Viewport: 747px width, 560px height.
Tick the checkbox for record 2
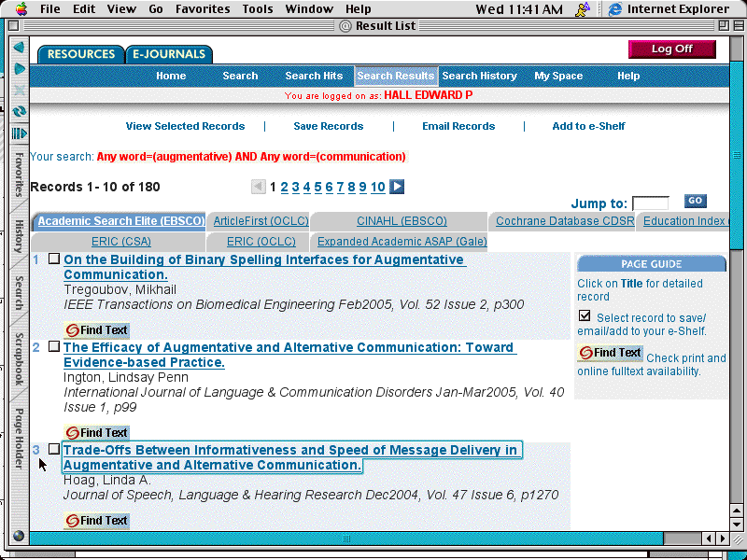[x=54, y=346]
